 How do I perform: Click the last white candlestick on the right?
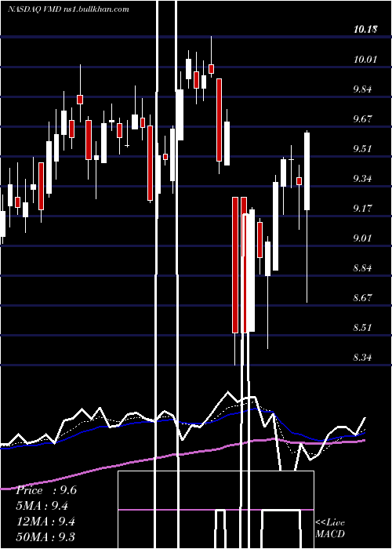307,171
